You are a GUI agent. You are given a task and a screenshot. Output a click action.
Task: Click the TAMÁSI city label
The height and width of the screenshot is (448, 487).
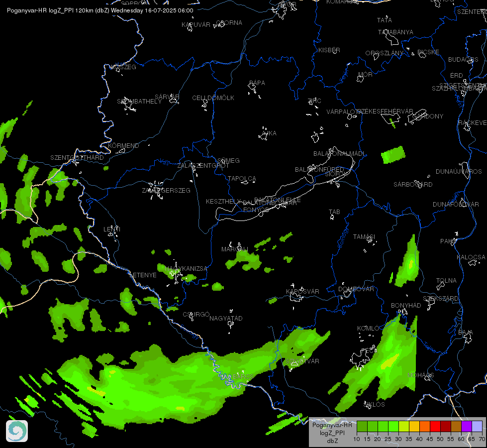(x=364, y=236)
